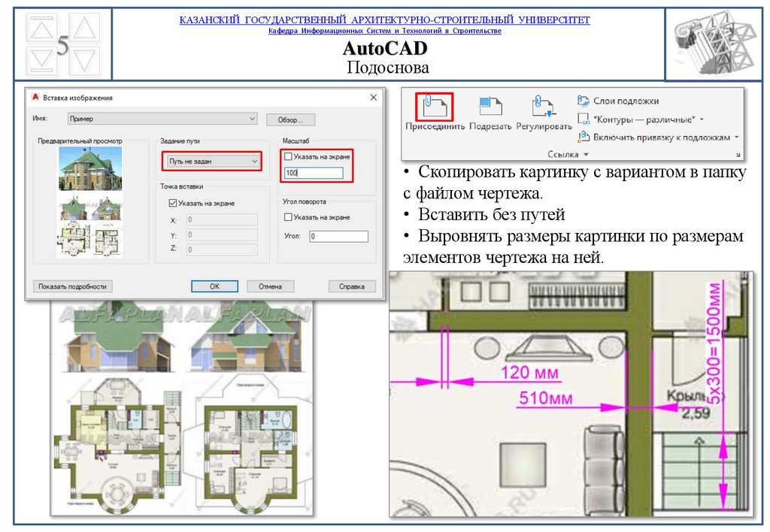Click the Z coordinate field

pos(222,249)
